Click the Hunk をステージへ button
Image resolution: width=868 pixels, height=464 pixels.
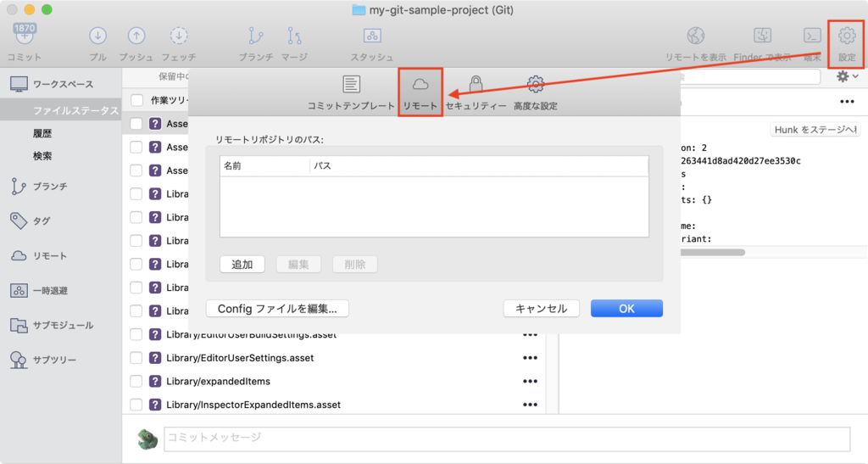[815, 130]
